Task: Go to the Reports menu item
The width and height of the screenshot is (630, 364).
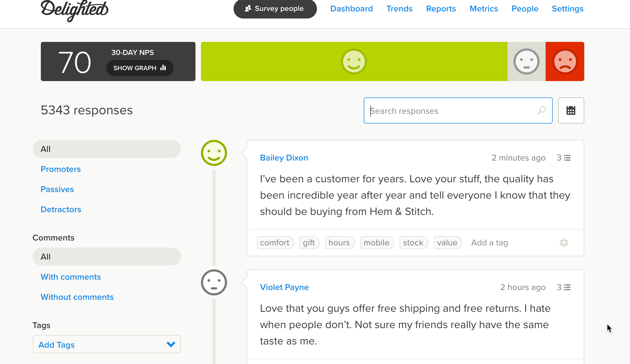Action: (441, 9)
